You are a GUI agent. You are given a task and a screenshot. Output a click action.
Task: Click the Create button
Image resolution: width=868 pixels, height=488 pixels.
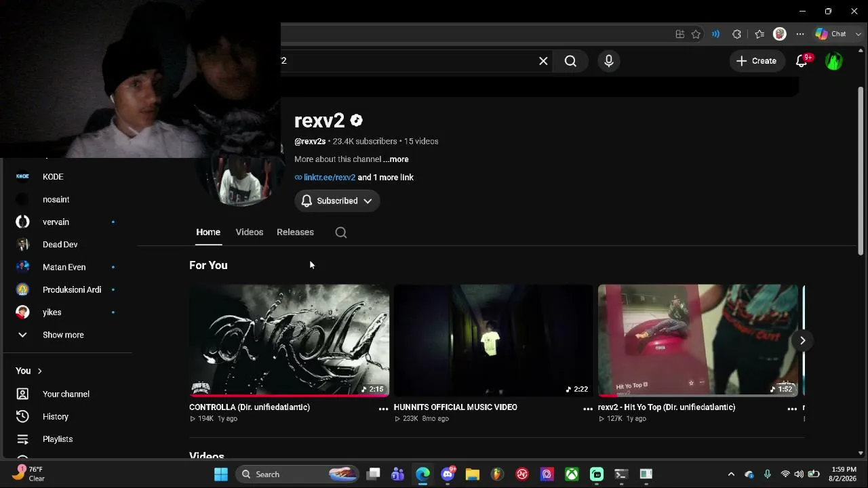pos(757,61)
